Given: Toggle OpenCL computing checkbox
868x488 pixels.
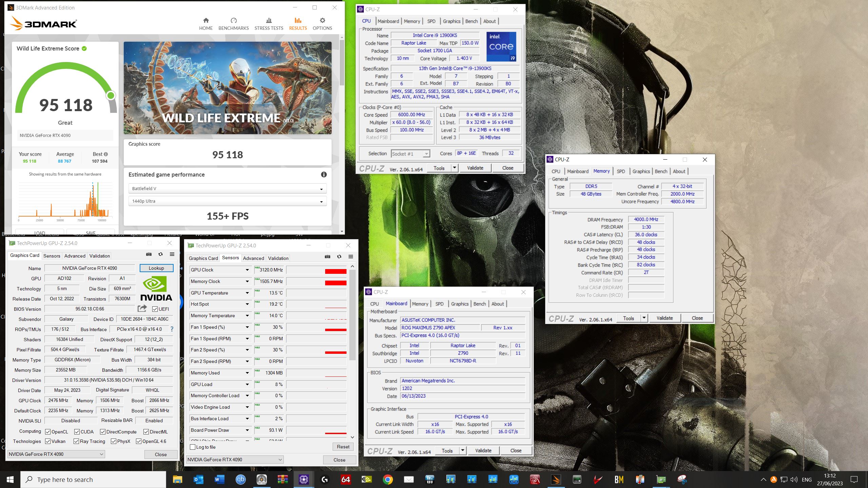Looking at the screenshot, I should tap(48, 432).
